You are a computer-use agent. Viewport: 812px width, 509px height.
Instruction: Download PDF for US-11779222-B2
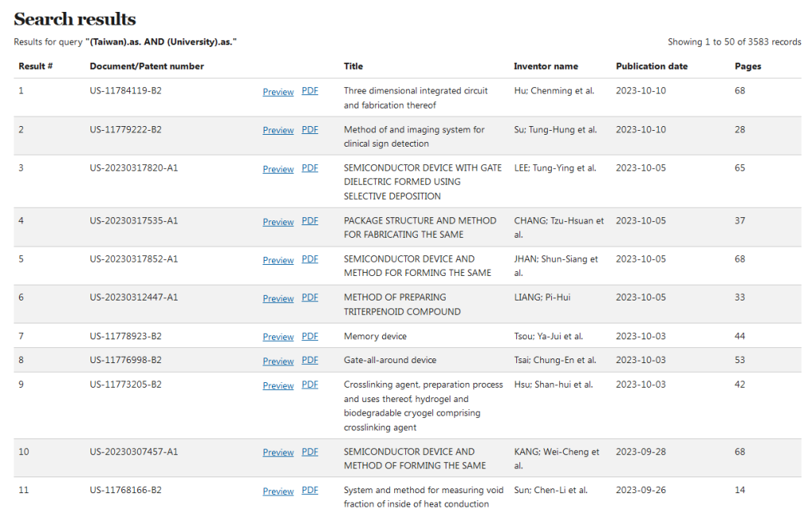tap(310, 130)
